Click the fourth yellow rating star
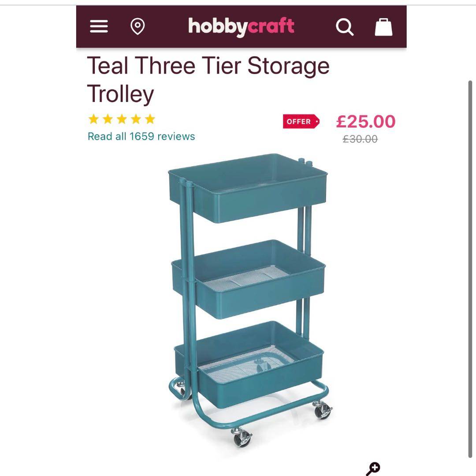The height and width of the screenshot is (476, 476). coord(136,119)
